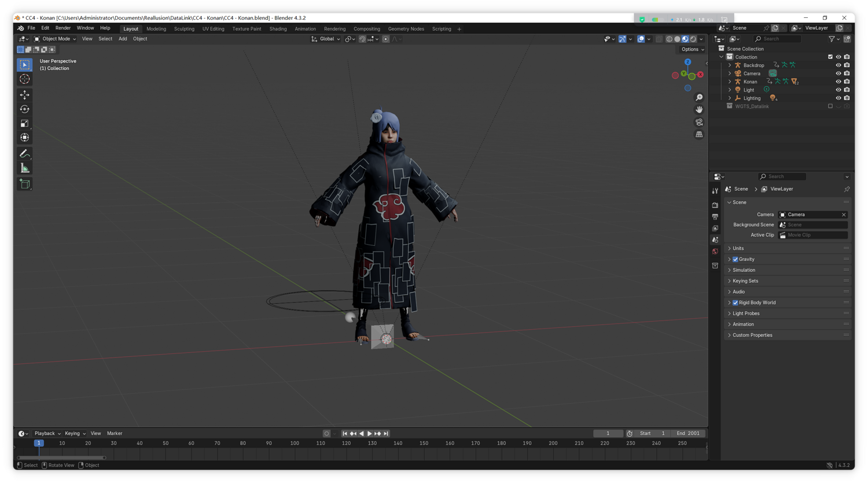Disable the Rigid Body World checkbox

pos(735,303)
